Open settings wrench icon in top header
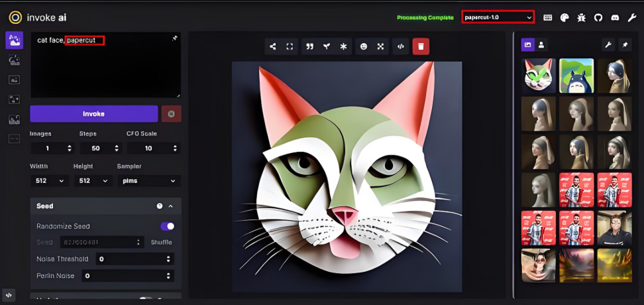The image size is (644, 305). (631, 17)
